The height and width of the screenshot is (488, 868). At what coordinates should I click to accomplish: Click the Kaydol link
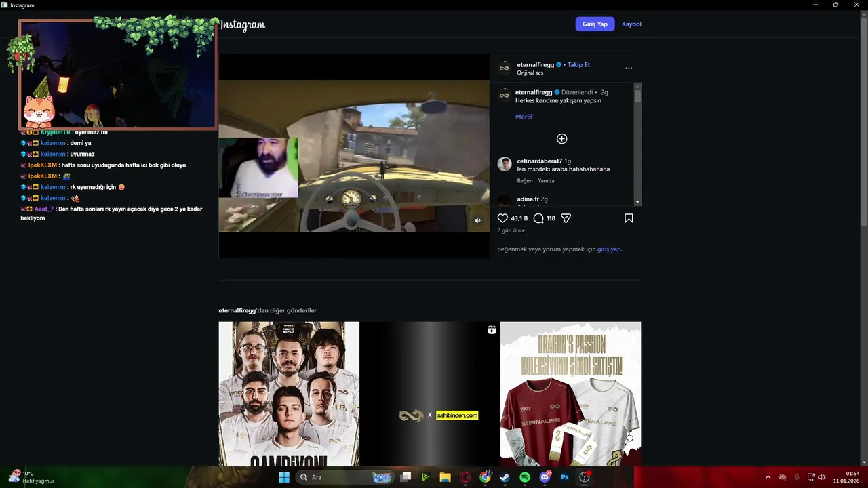pyautogui.click(x=631, y=24)
